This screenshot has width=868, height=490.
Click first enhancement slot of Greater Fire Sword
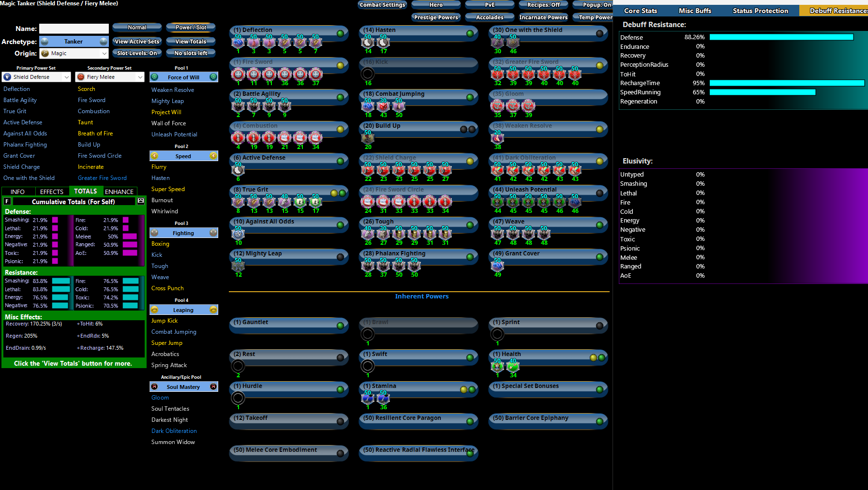497,74
